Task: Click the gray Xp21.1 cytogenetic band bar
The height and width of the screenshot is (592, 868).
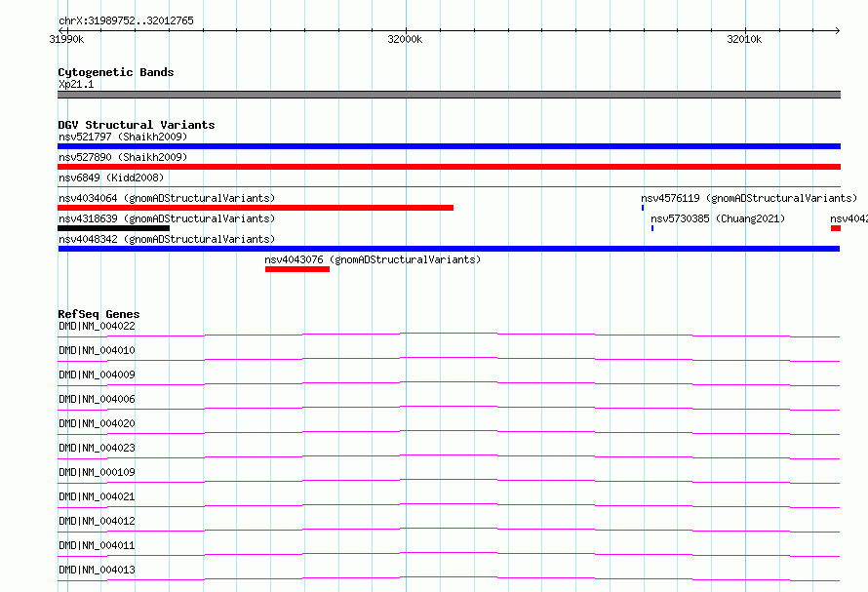Action: [449, 95]
